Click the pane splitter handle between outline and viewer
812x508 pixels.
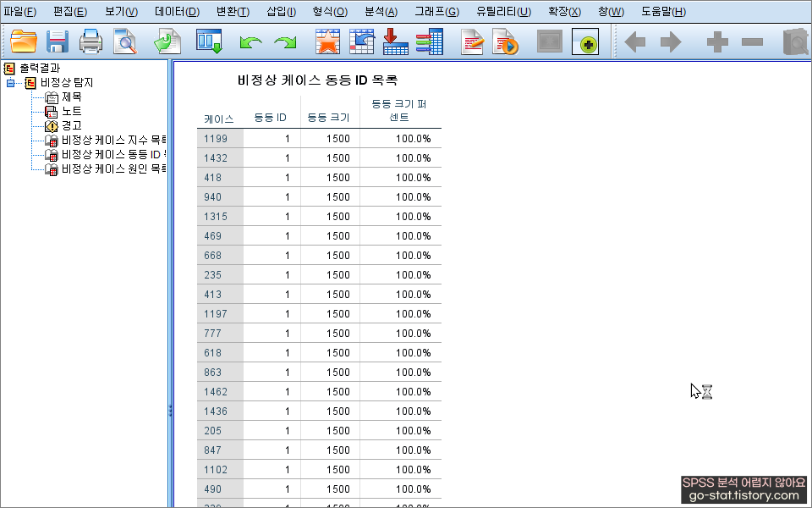170,411
